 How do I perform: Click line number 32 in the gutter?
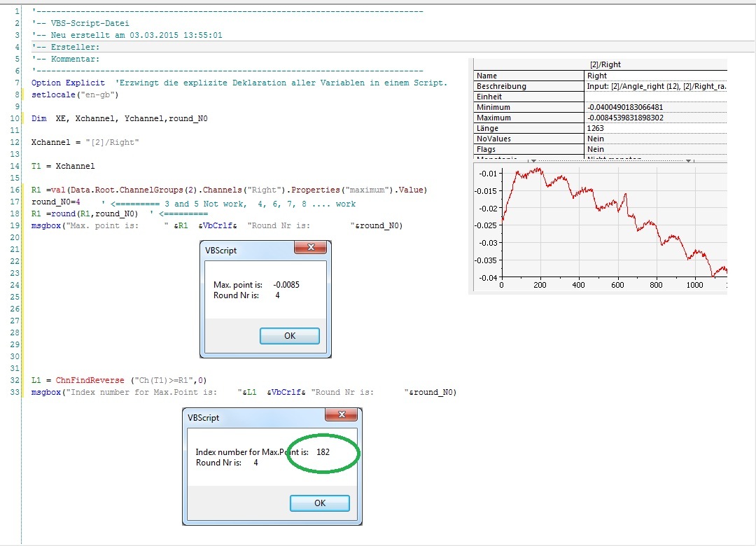15,381
